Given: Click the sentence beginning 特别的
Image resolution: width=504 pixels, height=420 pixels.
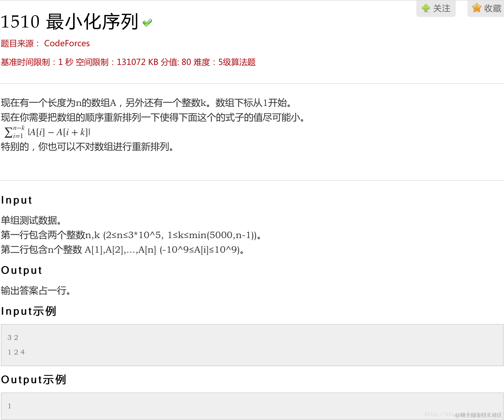Looking at the screenshot, I should (x=88, y=147).
